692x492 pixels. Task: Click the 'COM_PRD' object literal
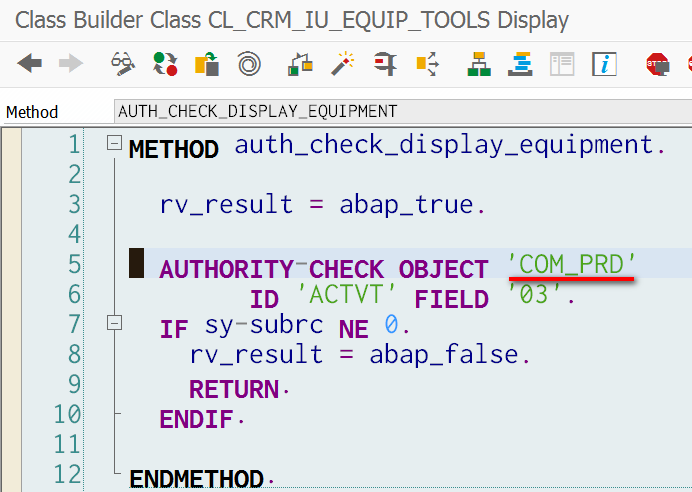coord(572,265)
